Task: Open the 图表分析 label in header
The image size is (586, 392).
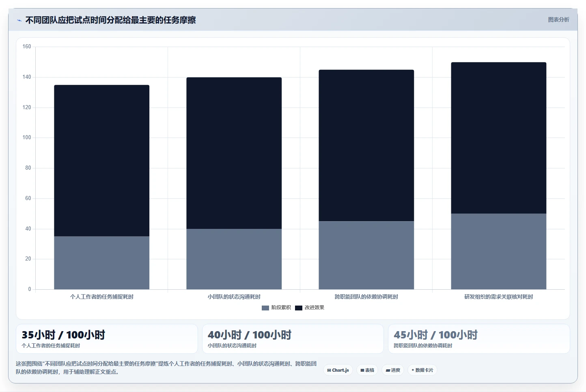Action: coord(558,19)
